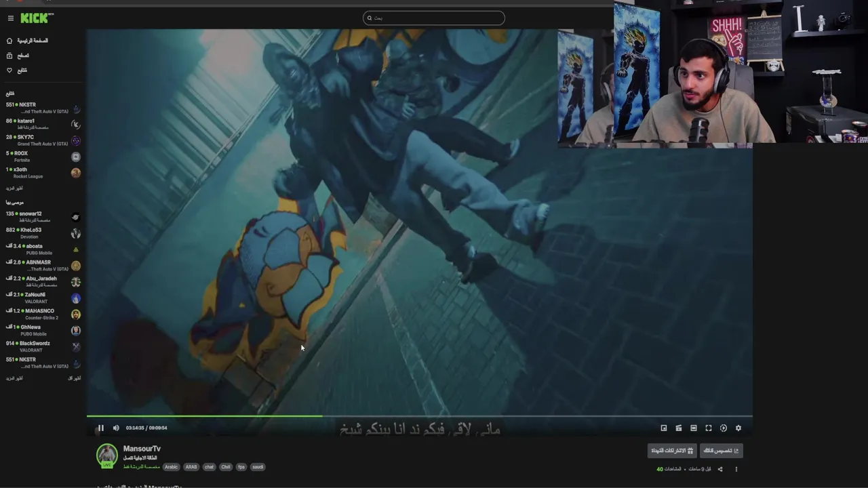Image resolution: width=868 pixels, height=488 pixels.
Task: Click the heart following icon in sidebar
Action: point(9,70)
